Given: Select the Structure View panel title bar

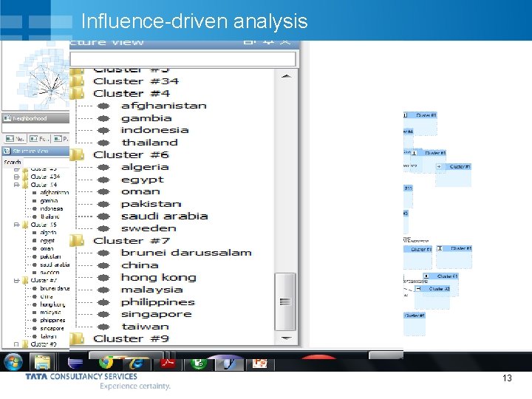Looking at the screenshot, I should (x=35, y=151).
